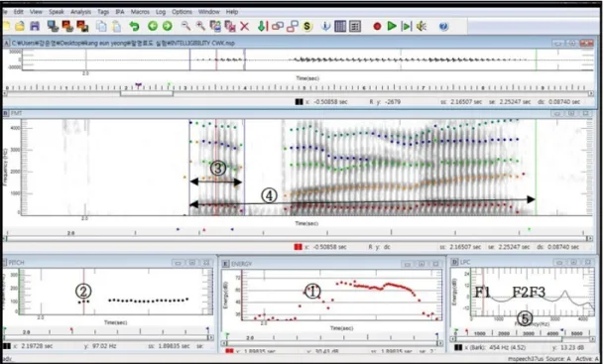Click 'x: 2.19728 sec' in PITCH status

click(33, 346)
